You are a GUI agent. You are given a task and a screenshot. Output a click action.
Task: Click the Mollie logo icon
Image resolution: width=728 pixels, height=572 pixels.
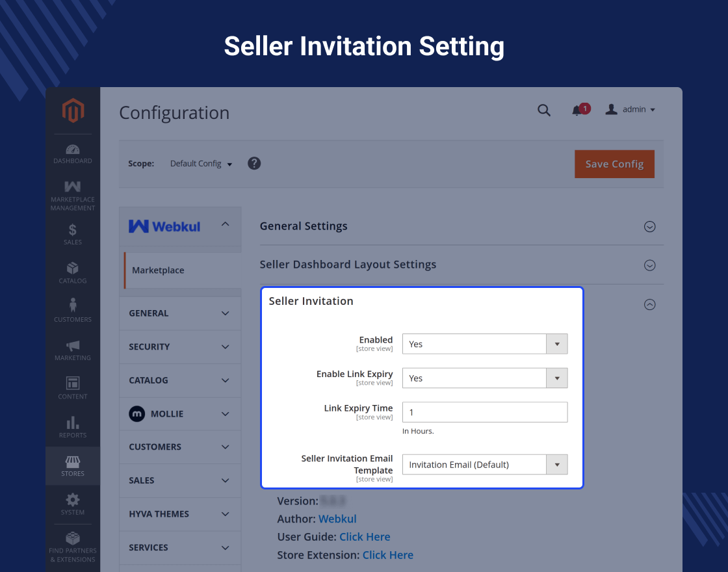[x=137, y=413]
